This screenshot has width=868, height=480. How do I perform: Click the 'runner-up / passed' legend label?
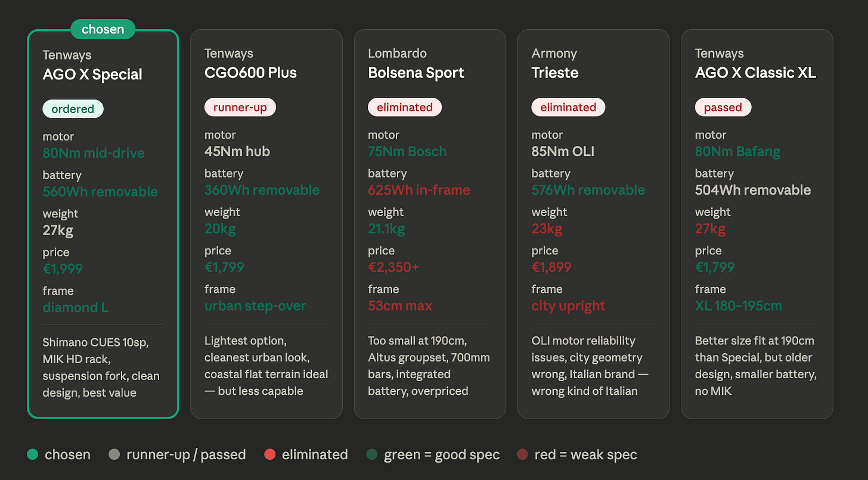point(186,455)
